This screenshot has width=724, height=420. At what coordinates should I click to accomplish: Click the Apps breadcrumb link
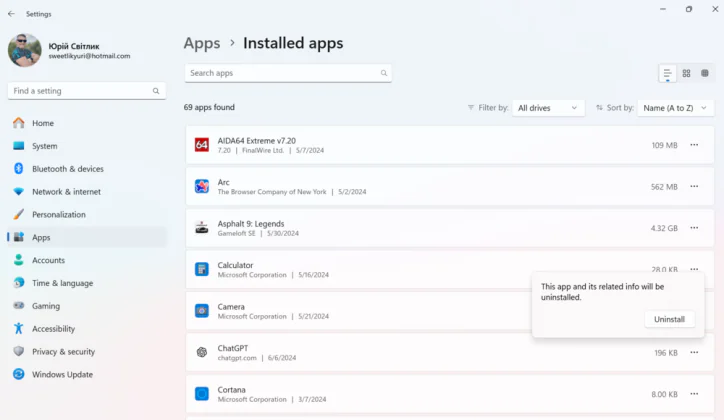click(x=202, y=43)
